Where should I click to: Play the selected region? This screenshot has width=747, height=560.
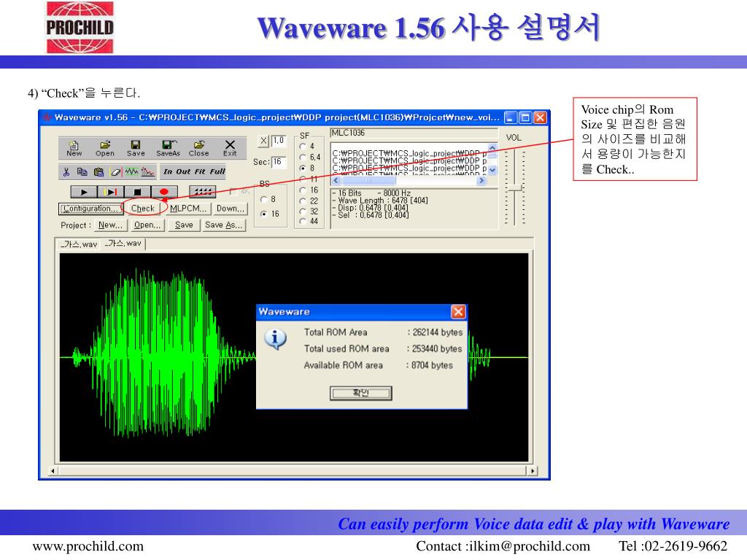tap(111, 192)
